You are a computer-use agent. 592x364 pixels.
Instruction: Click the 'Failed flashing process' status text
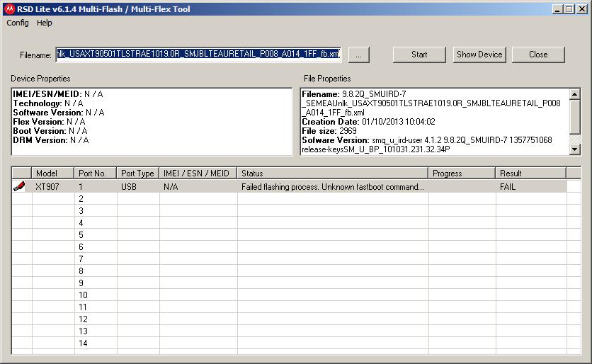[x=333, y=186]
